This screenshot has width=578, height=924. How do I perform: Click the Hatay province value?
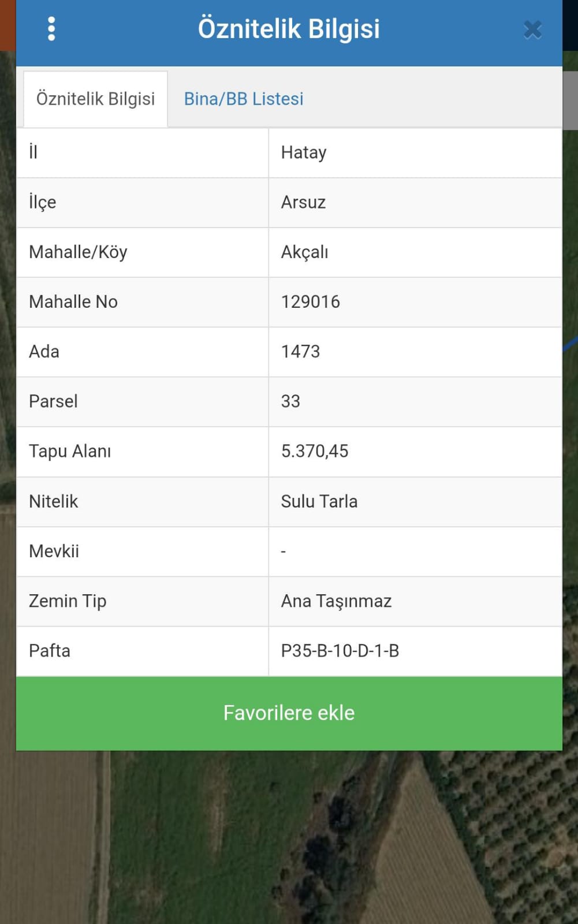click(x=304, y=152)
